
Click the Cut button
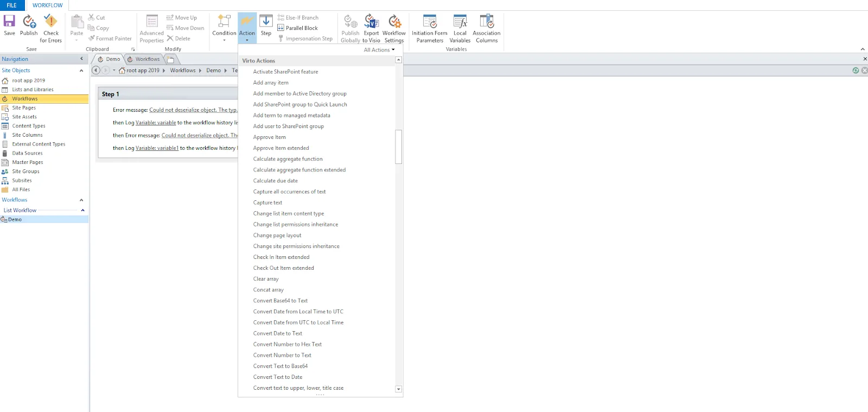click(97, 17)
